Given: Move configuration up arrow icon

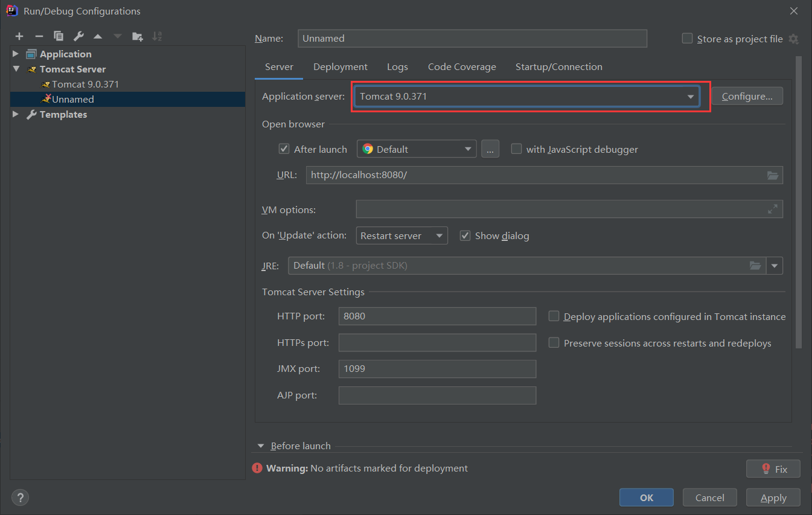Looking at the screenshot, I should click(x=98, y=36).
